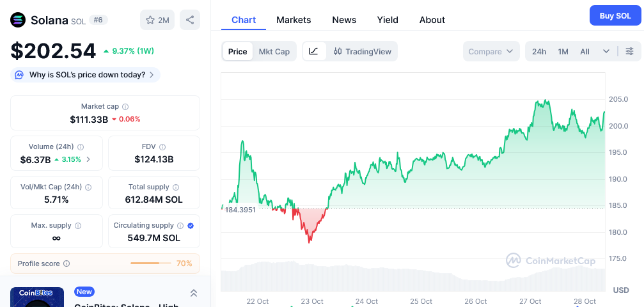Click Market cap info icon

click(125, 107)
